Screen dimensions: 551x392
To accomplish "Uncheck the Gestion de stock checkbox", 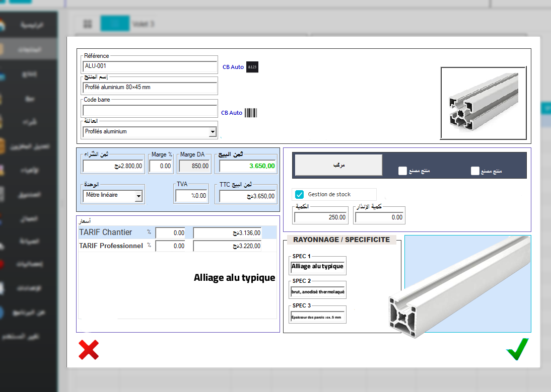I will pyautogui.click(x=299, y=194).
